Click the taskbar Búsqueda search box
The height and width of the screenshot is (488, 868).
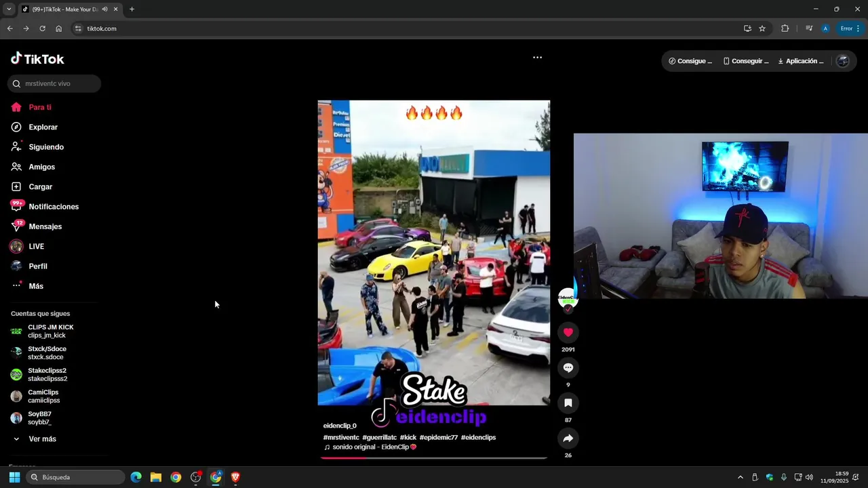click(x=75, y=477)
